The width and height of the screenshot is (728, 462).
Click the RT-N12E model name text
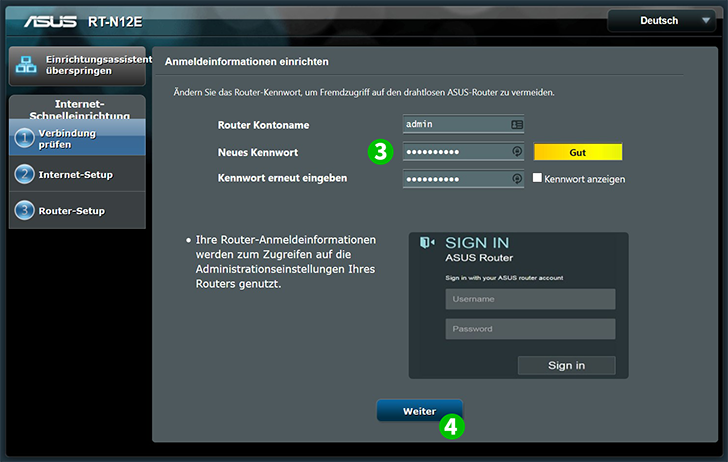115,22
